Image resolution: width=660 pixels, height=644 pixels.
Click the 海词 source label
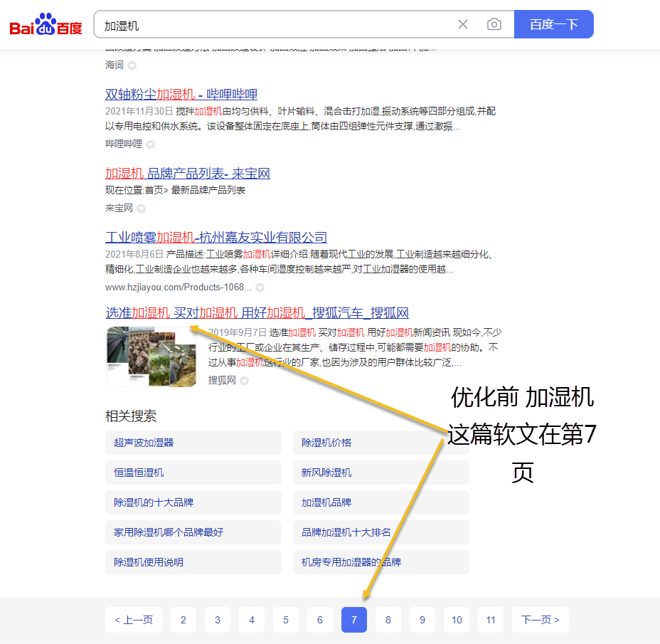point(115,65)
